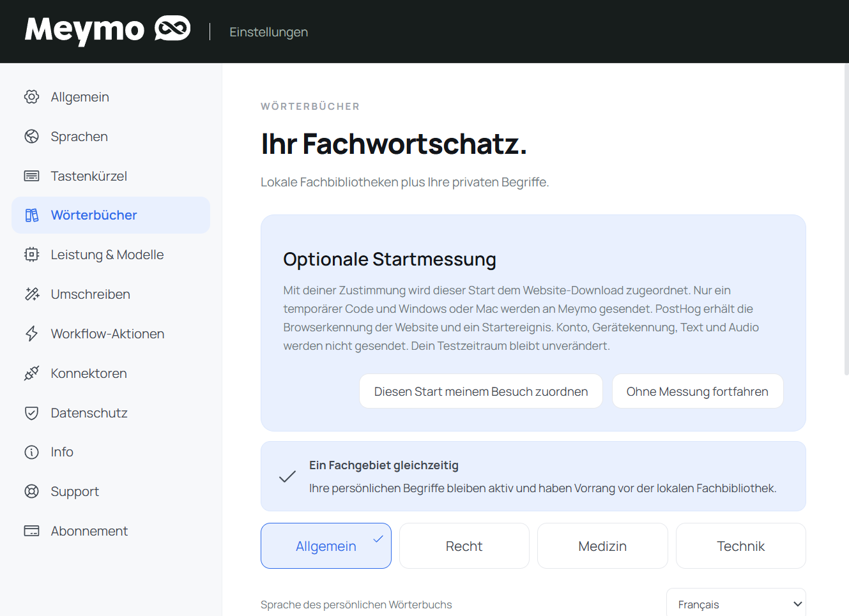The width and height of the screenshot is (849, 616).
Task: Click the Abonnement card icon
Action: [31, 531]
